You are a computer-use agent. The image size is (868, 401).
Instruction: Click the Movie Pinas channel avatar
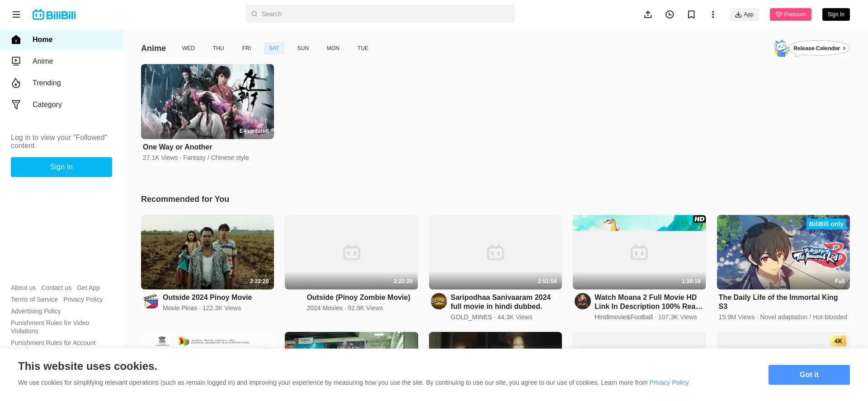tap(151, 301)
